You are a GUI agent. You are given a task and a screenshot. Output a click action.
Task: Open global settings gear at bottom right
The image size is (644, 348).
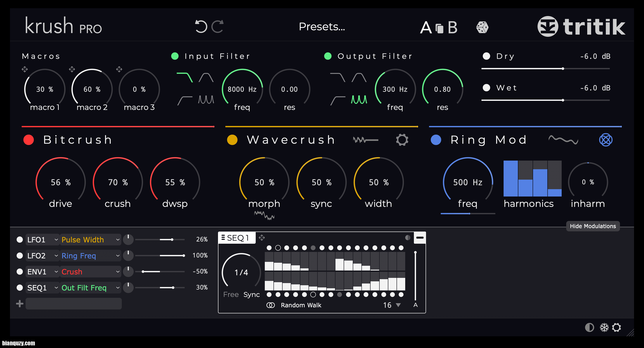pos(616,327)
